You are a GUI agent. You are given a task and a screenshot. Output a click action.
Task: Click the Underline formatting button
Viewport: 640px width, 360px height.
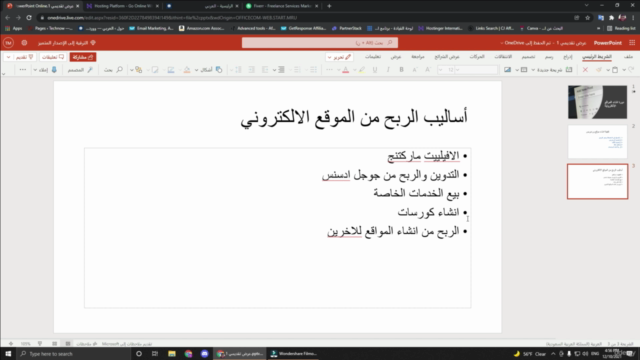click(x=375, y=70)
